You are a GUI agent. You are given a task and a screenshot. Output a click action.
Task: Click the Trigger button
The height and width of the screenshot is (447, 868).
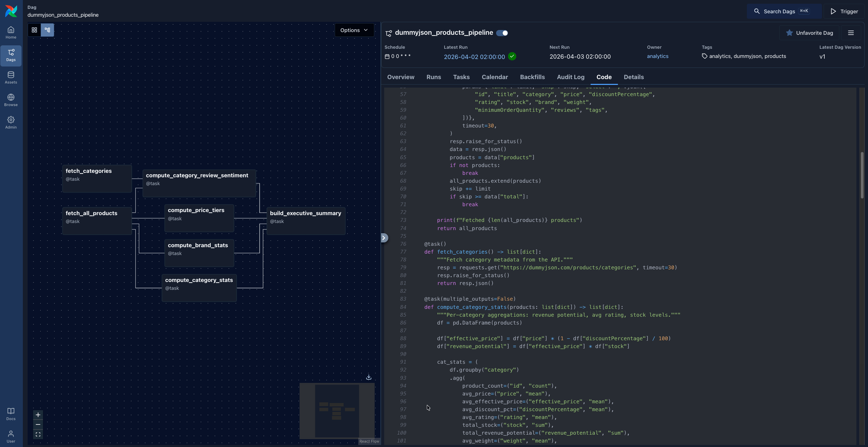tap(844, 11)
